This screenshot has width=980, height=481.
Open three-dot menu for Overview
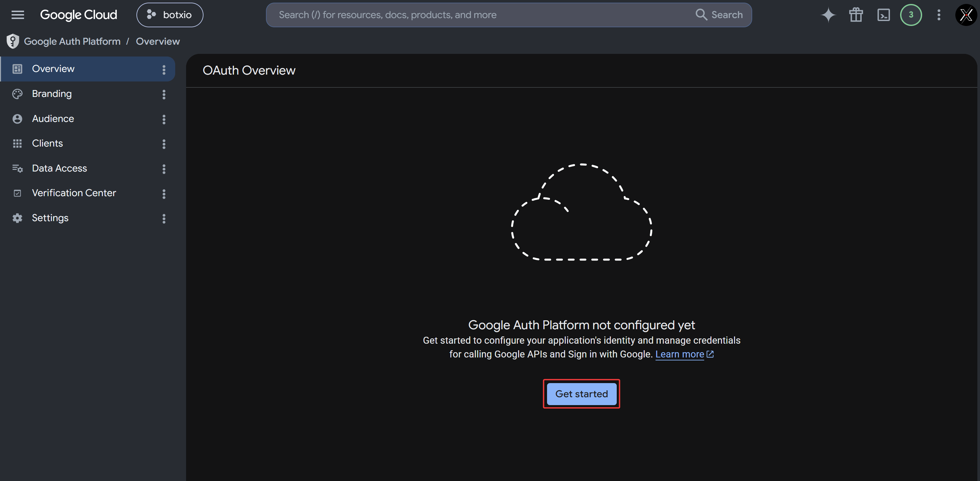coord(164,70)
